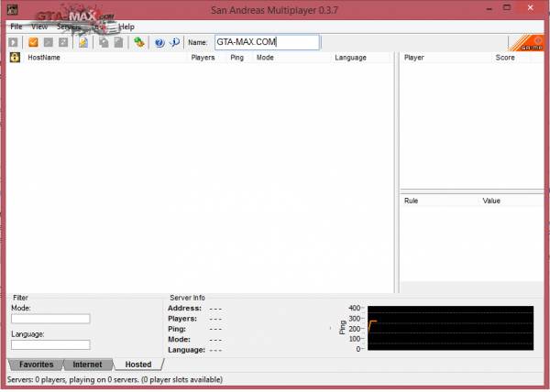Click the Mode filter text box
550x392 pixels.
pyautogui.click(x=50, y=319)
